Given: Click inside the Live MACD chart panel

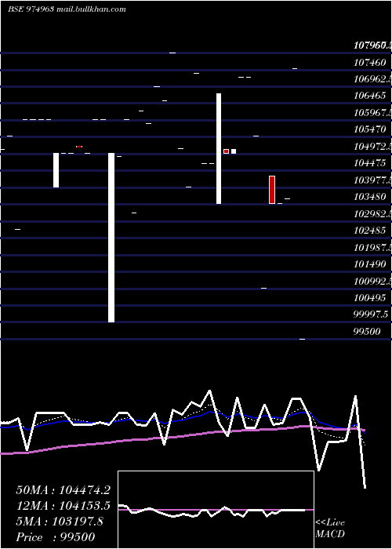Looking at the screenshot, I should coord(216,510).
